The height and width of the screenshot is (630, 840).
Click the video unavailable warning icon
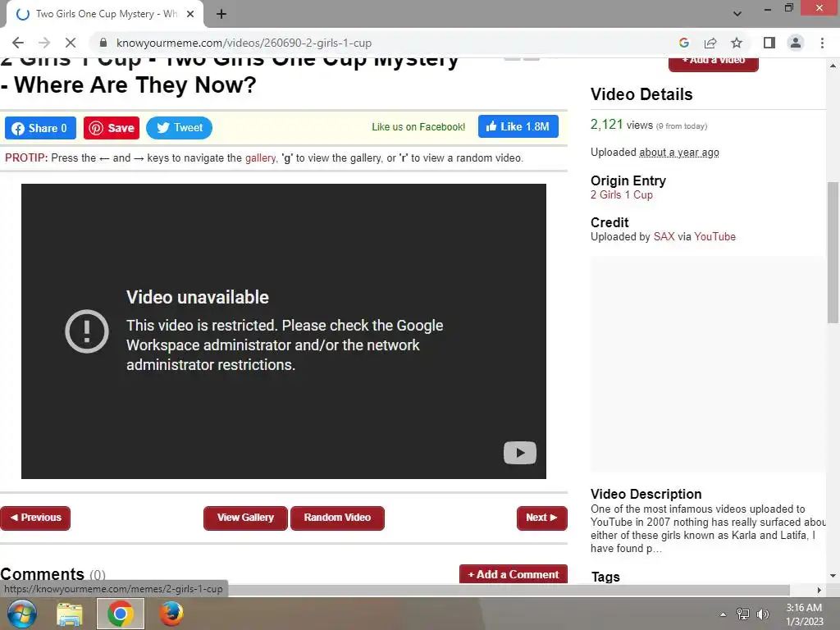coord(87,331)
